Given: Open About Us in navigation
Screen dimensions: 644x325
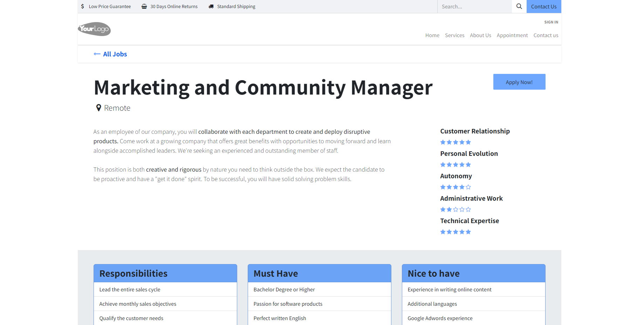Looking at the screenshot, I should (x=480, y=35).
